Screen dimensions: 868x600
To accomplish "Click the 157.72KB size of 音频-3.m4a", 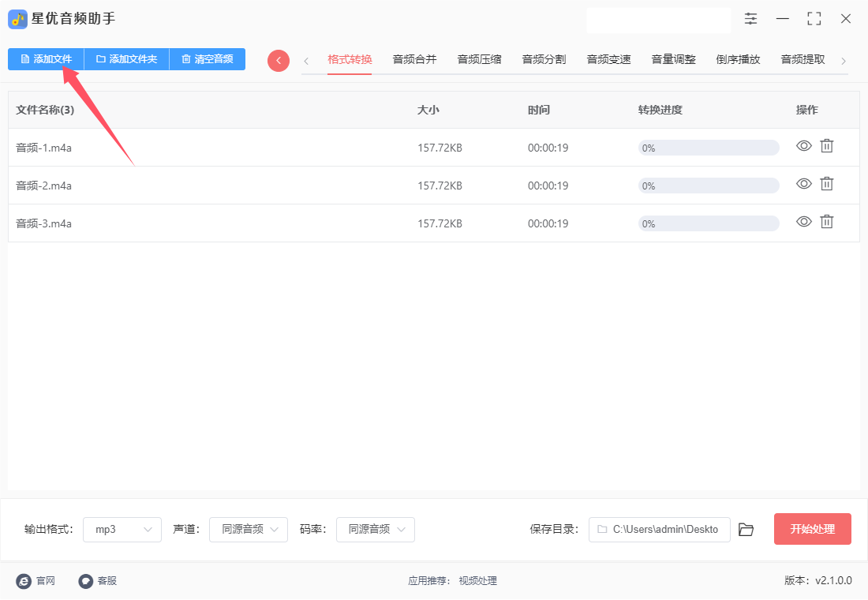I will click(x=440, y=224).
